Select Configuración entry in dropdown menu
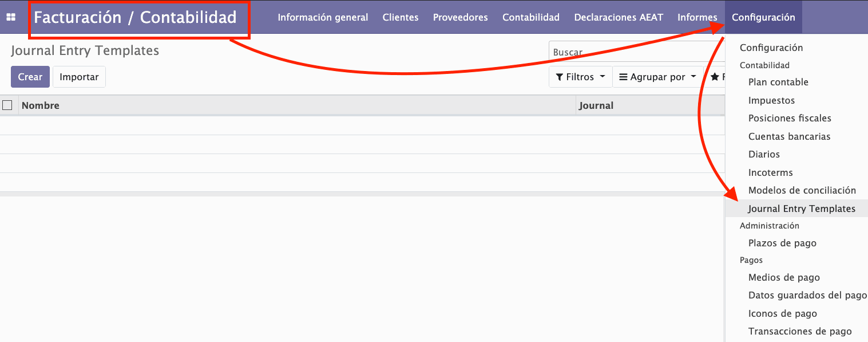Screen dimensions: 868x342 coord(771,48)
